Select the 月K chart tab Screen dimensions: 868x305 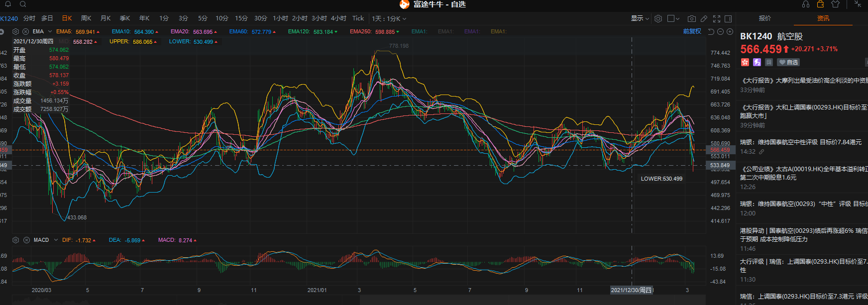[106, 18]
